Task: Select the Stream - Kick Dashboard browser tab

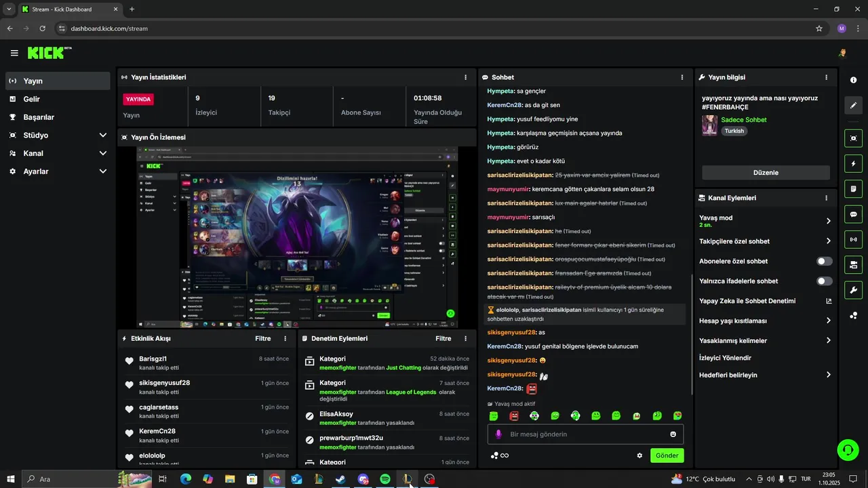Action: pyautogui.click(x=70, y=9)
